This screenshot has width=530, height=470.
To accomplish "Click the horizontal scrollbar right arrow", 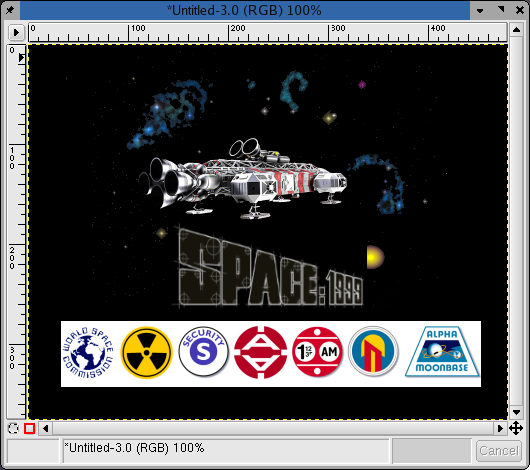I will [500, 429].
